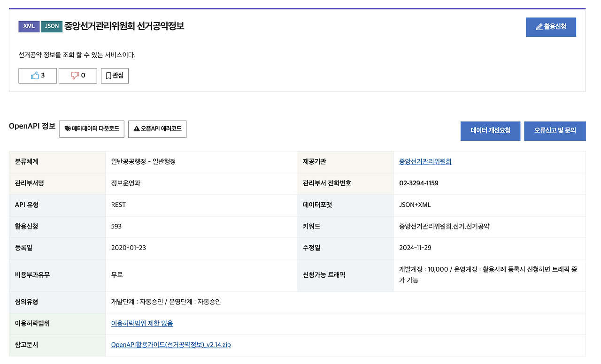Click the 관리부서 전화번호 value 02-3294-1159

pyautogui.click(x=419, y=183)
